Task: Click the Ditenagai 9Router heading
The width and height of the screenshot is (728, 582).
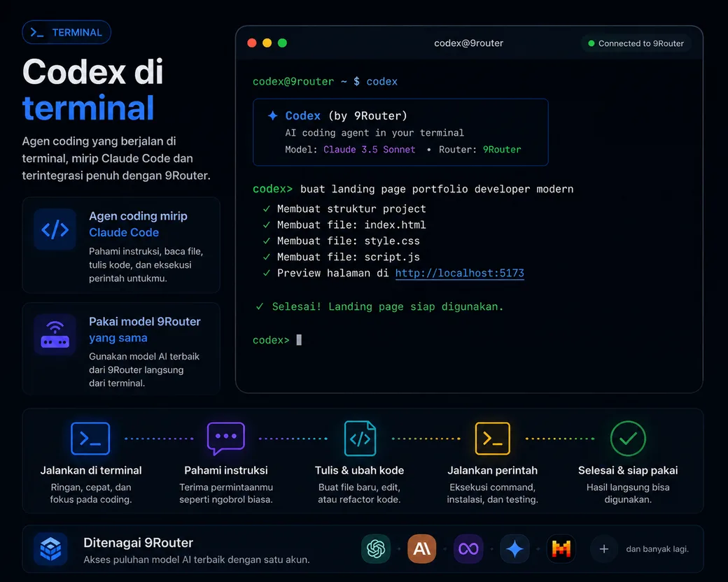Action: (x=139, y=543)
